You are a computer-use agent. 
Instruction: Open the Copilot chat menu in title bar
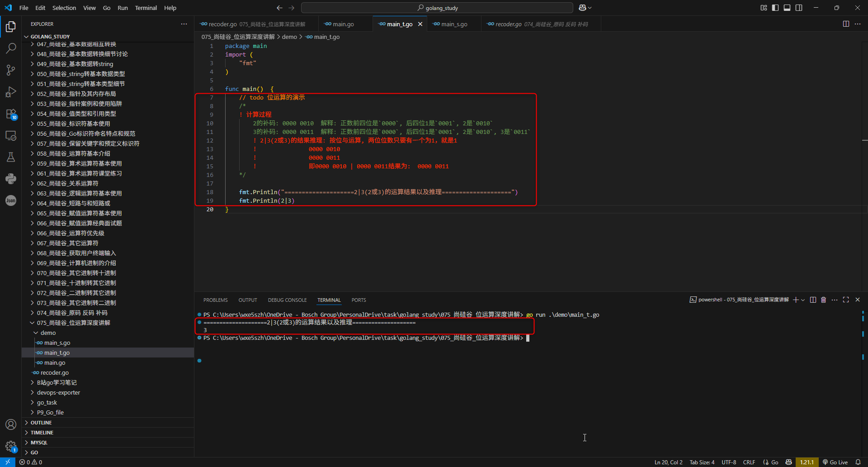click(585, 8)
